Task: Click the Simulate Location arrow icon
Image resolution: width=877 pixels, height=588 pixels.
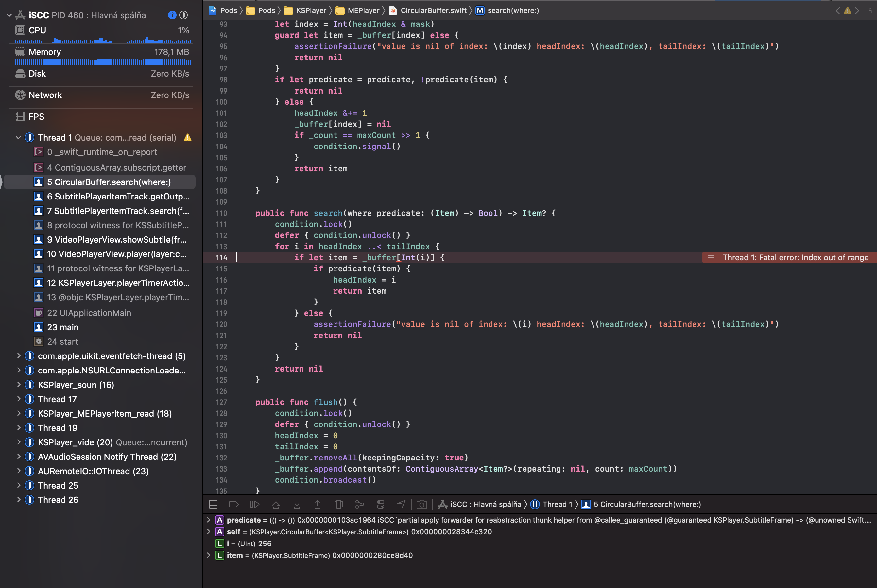Action: pos(401,504)
